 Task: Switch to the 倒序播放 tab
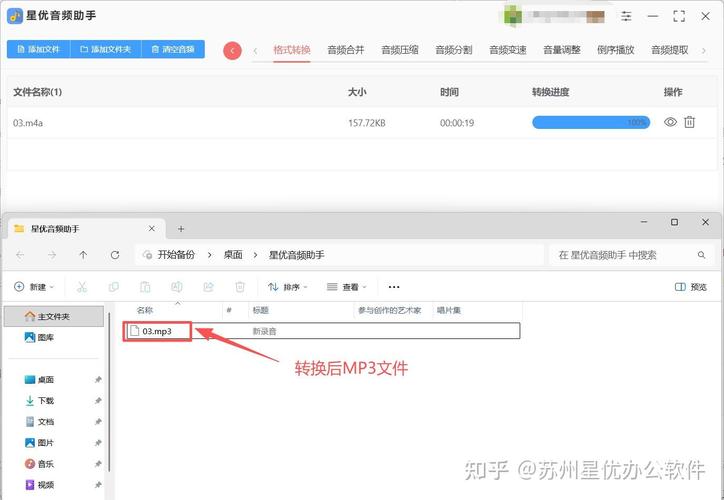click(x=616, y=50)
